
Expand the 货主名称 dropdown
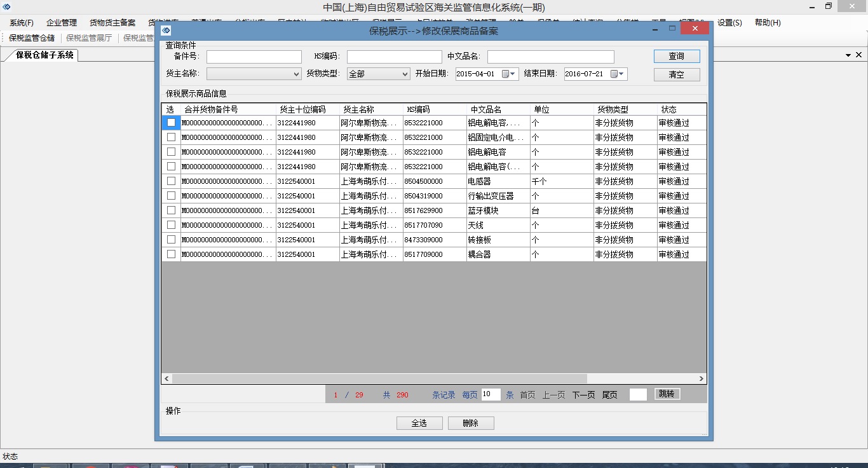coord(296,74)
